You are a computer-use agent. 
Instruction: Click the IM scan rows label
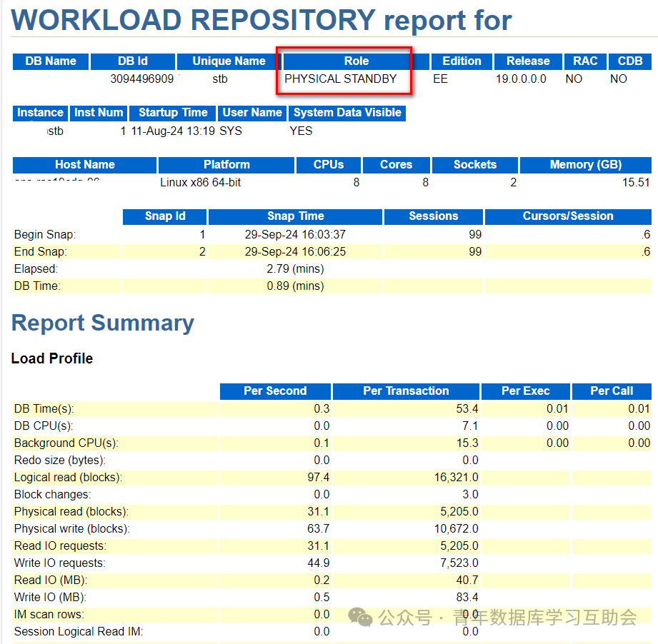click(49, 615)
